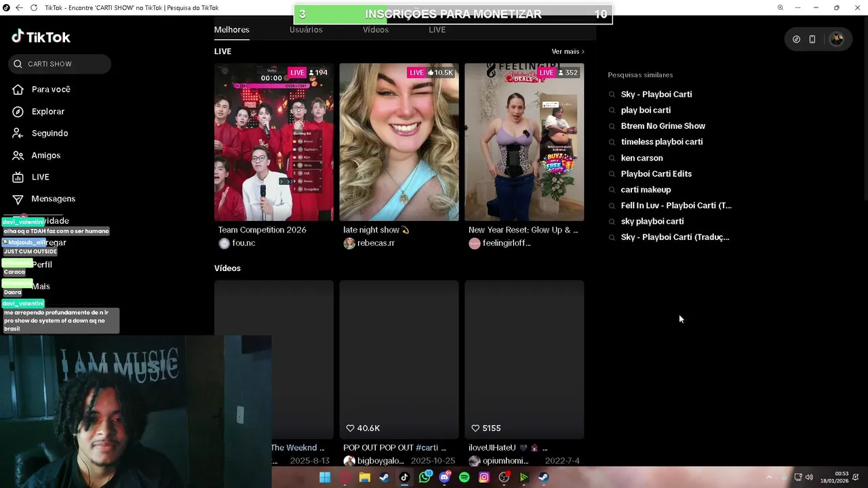Open suggestion Btrem No Grime Show
This screenshot has width=868, height=488.
(x=663, y=126)
